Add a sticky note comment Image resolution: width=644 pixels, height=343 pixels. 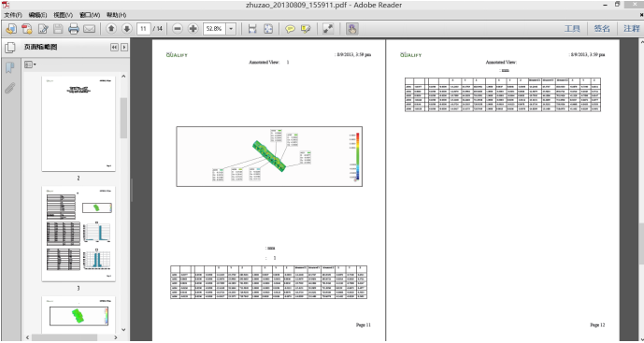pyautogui.click(x=291, y=29)
